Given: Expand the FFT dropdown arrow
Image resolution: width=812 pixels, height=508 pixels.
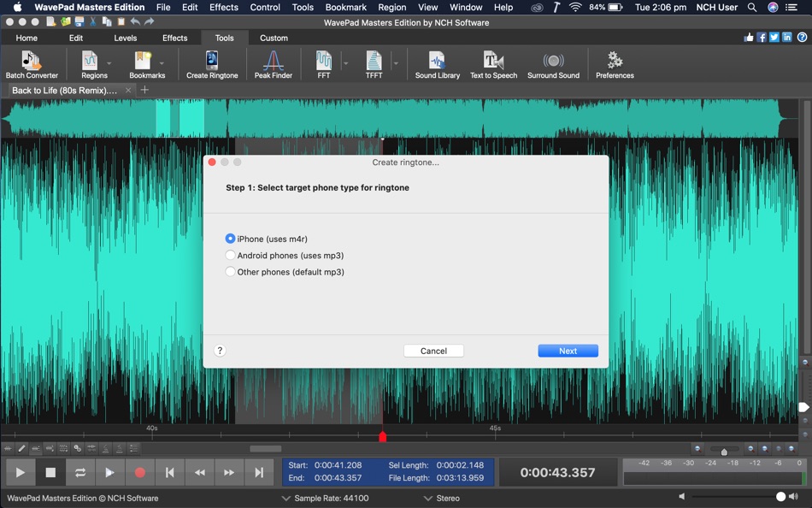Looking at the screenshot, I should tap(346, 63).
